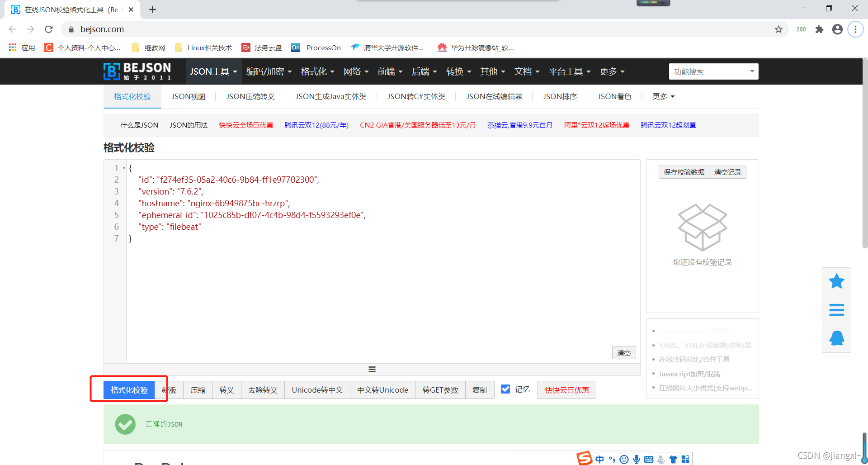Viewport: 868px width, 465px height.
Task: Open the Sogou toolbox grid icon
Action: tap(685, 460)
